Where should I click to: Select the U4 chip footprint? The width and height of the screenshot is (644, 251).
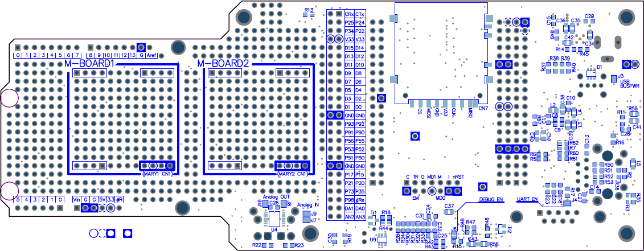tap(274, 219)
